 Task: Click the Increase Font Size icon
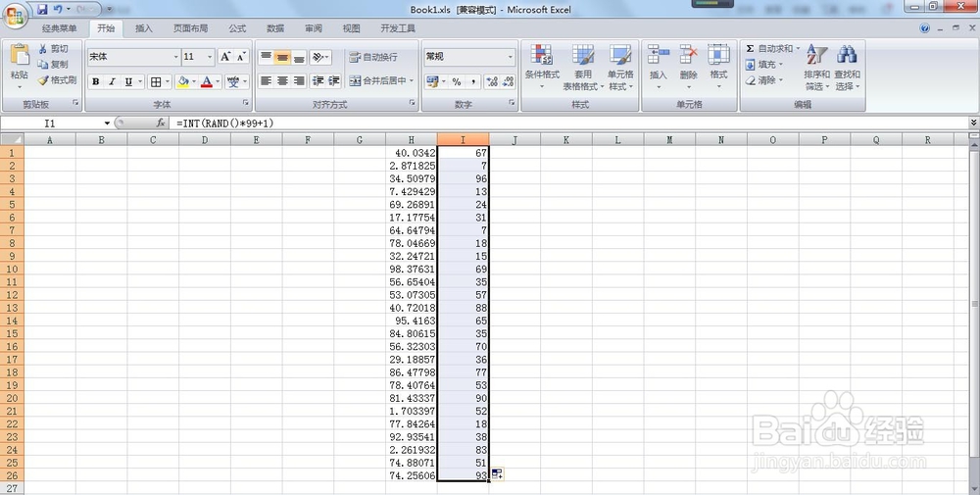click(x=225, y=57)
